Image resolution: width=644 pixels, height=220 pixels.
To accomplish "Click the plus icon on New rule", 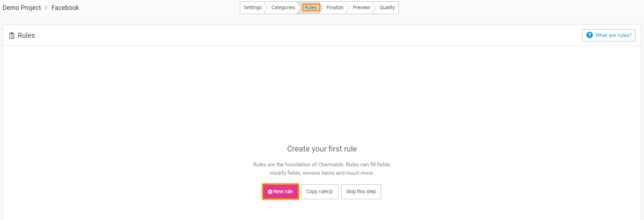I will pos(270,192).
